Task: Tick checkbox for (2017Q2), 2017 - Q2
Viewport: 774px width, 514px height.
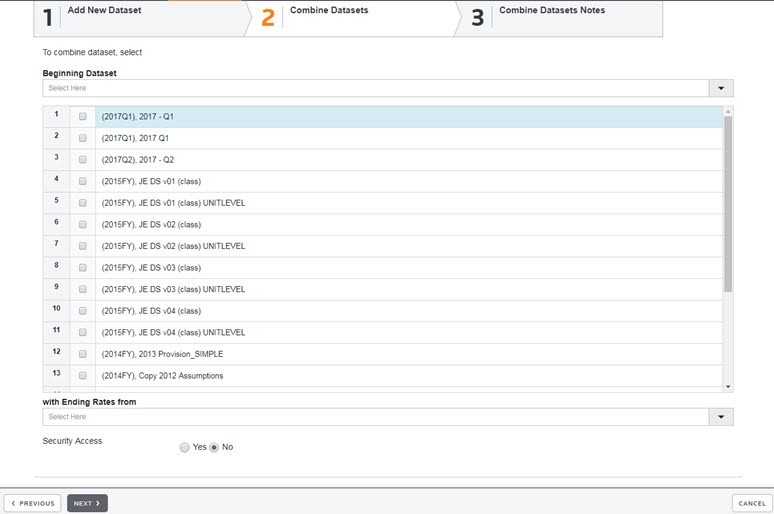Action: 83,160
